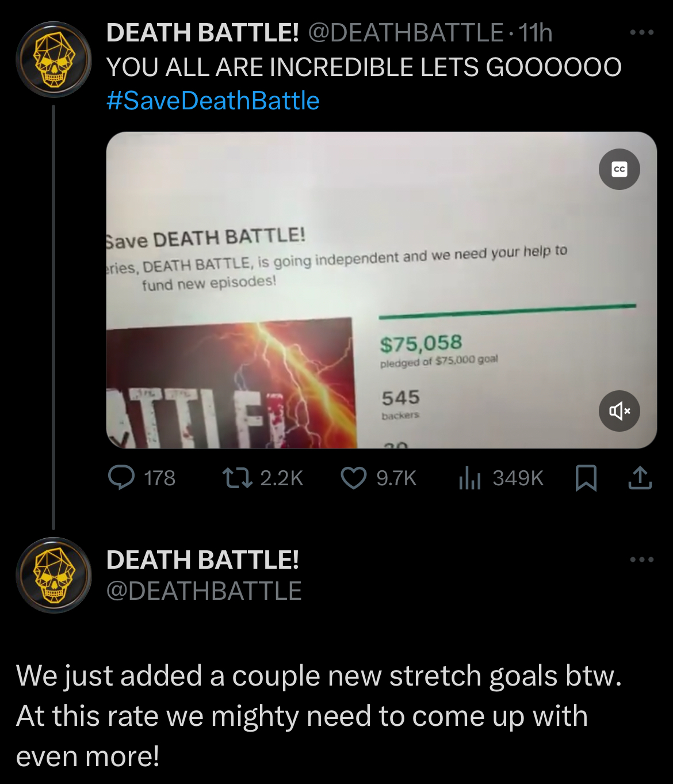Click the @DEATHBATTLE handle in first tweet
Viewport: 673px width, 784px height.
pos(406,33)
